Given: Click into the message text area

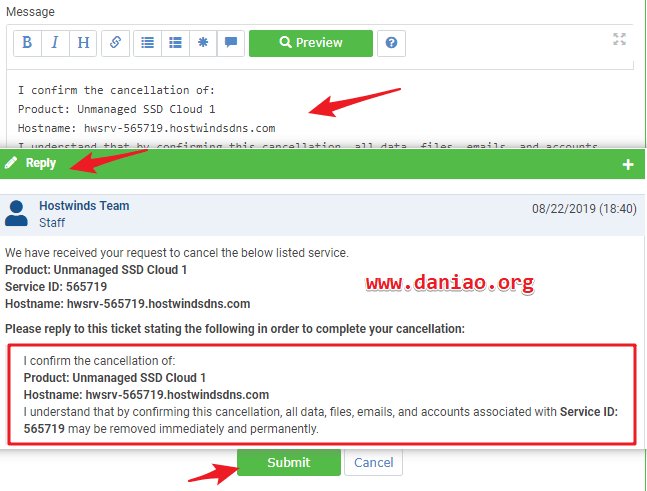Looking at the screenshot, I should tap(320, 109).
